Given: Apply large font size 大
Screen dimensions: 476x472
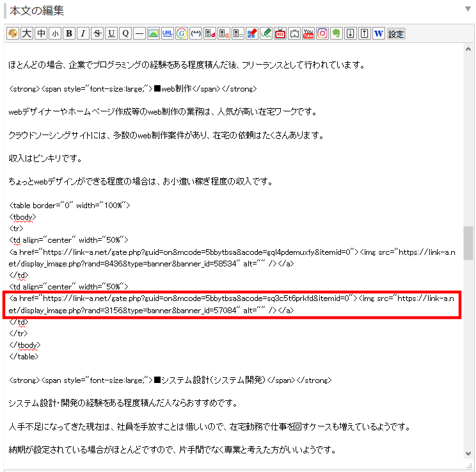Looking at the screenshot, I should tap(27, 33).
